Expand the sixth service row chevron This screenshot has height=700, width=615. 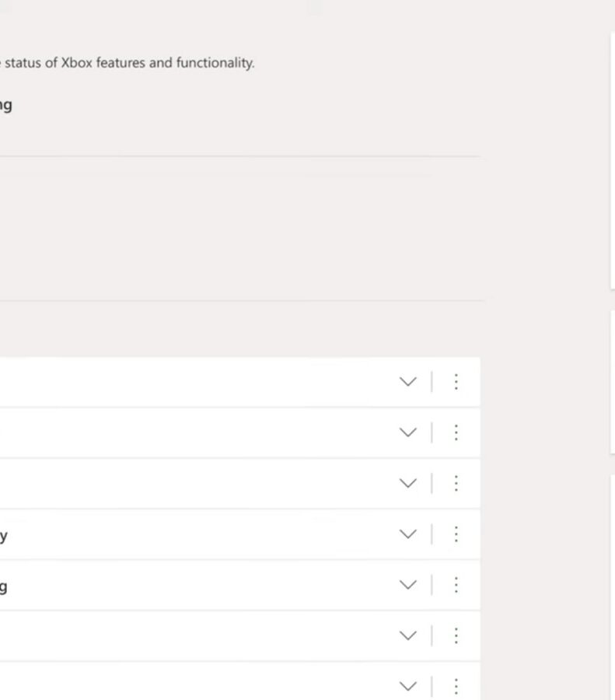tap(408, 635)
